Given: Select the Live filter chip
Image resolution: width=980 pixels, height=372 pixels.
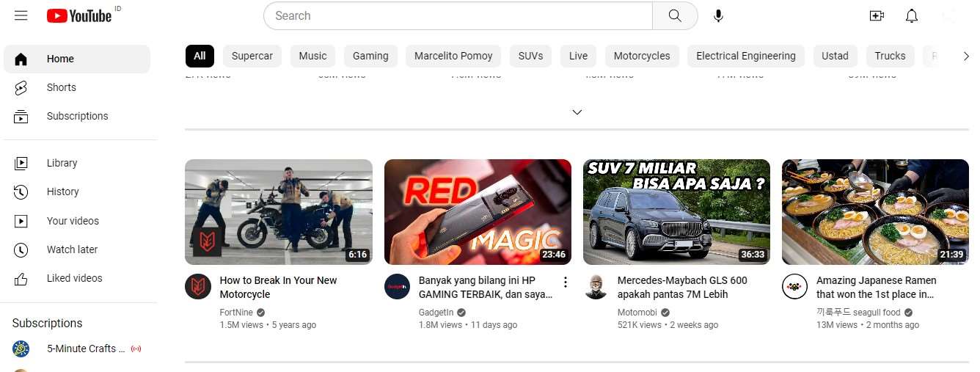Looking at the screenshot, I should 578,56.
